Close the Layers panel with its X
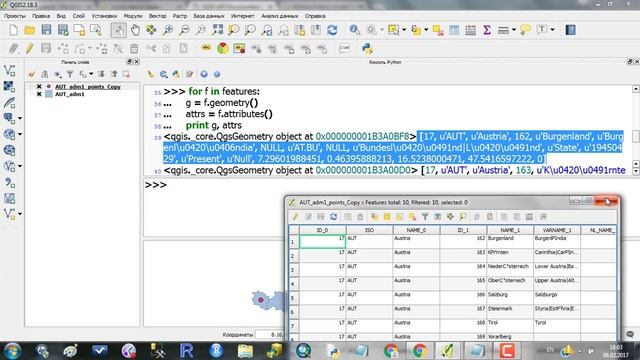640x360 pixels. pos(137,62)
